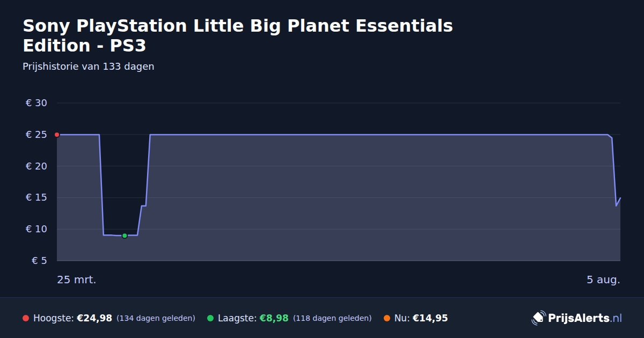The image size is (644, 338).
Task: Click the orange current-price dot in the legend
Action: pos(387,318)
